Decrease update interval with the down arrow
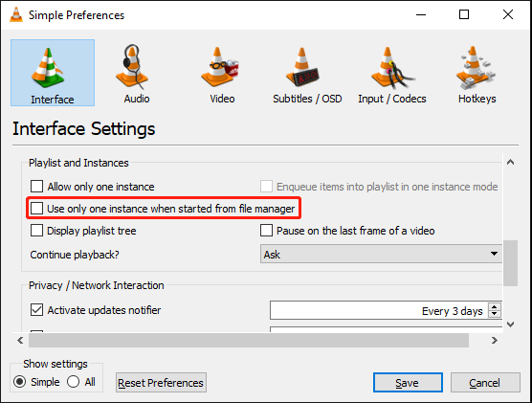532x403 pixels. [495, 314]
